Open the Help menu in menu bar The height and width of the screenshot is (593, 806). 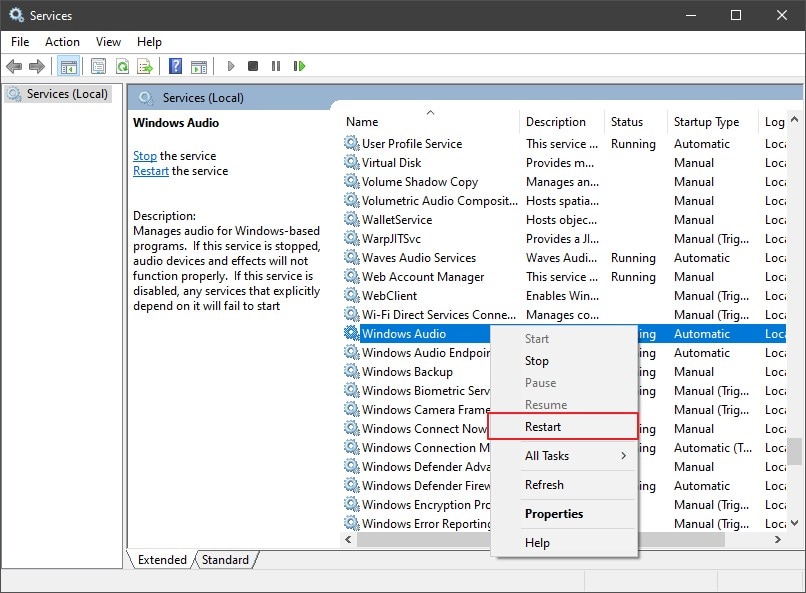(149, 42)
